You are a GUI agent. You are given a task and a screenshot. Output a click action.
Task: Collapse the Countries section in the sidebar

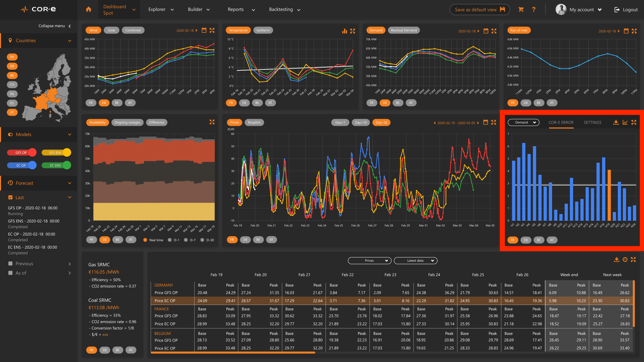69,40
